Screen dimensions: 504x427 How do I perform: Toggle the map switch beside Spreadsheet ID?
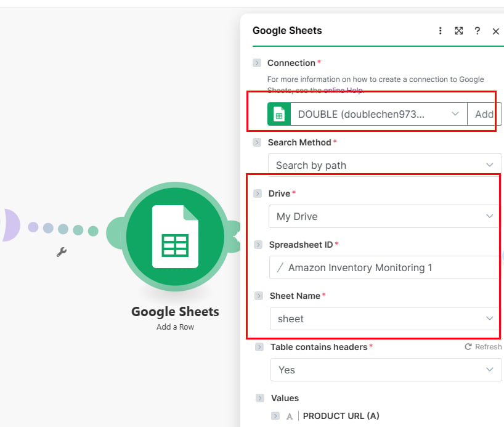coord(258,245)
